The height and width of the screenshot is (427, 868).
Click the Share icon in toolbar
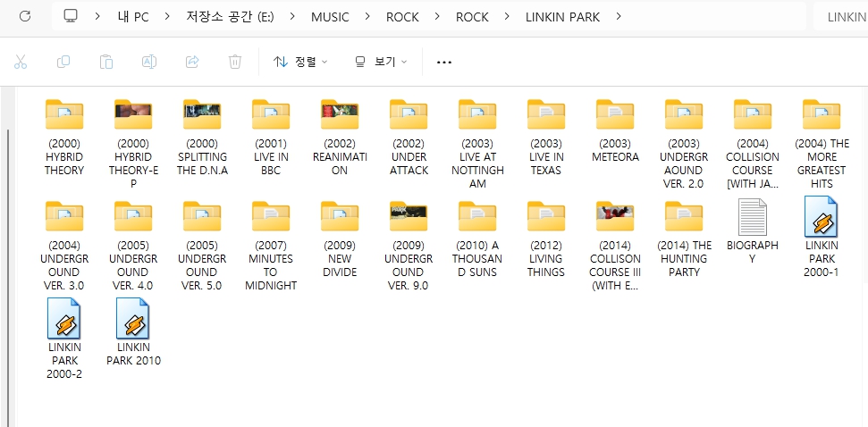[191, 62]
